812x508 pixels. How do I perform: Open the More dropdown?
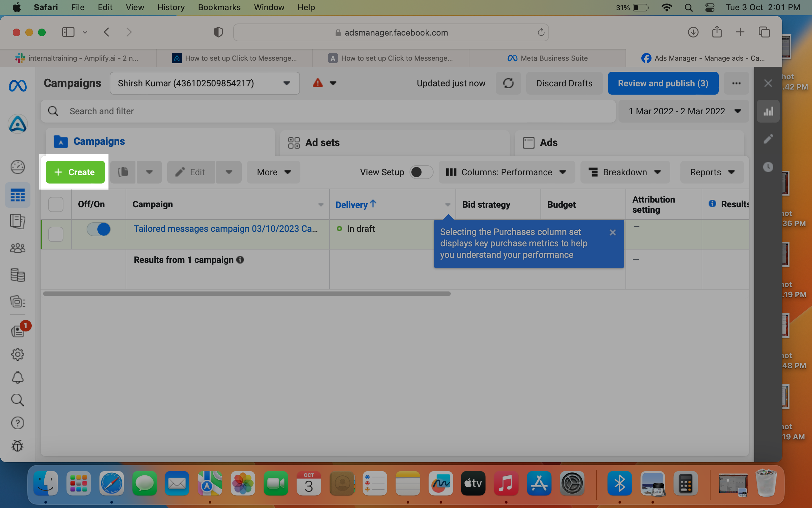click(273, 172)
